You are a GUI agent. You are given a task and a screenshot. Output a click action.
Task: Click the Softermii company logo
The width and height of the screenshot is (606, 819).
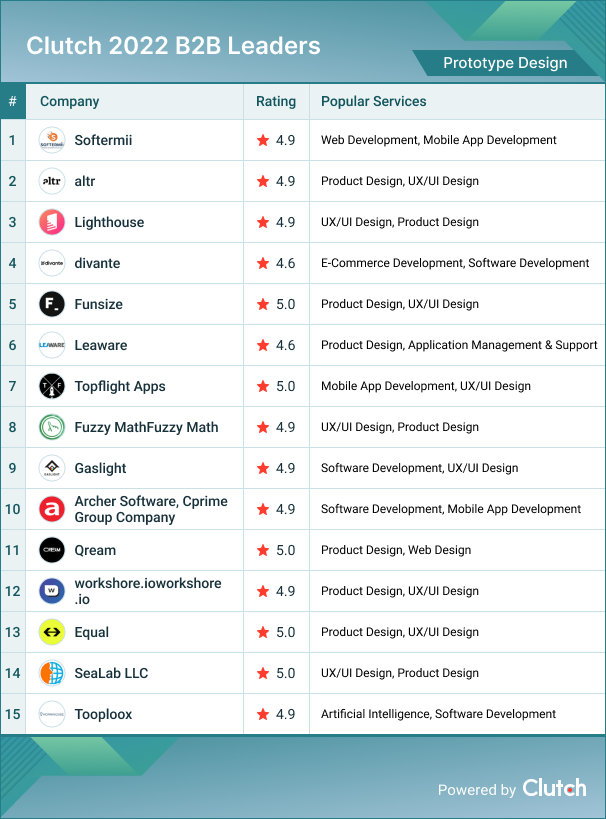point(52,140)
